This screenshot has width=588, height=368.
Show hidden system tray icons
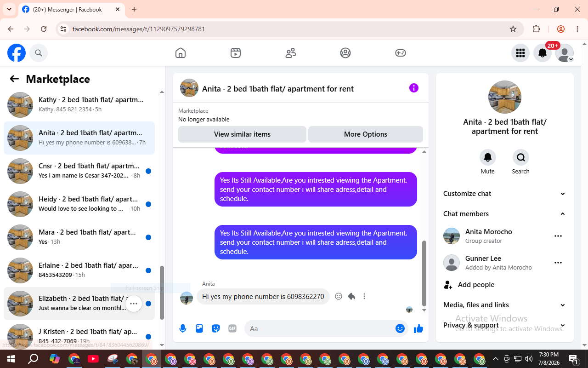tap(495, 359)
